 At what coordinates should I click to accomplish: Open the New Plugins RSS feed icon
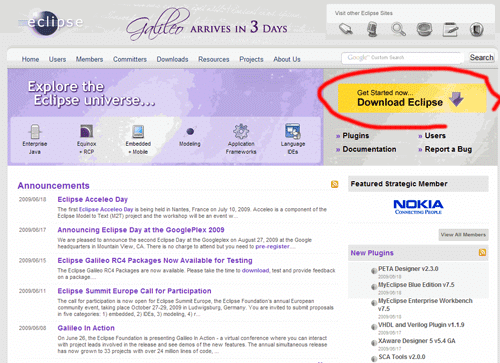click(482, 252)
